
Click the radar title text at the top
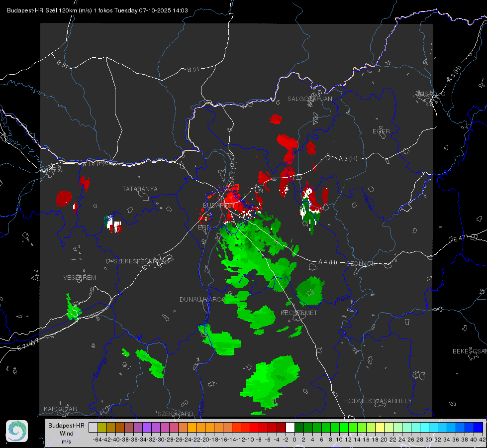click(x=97, y=10)
